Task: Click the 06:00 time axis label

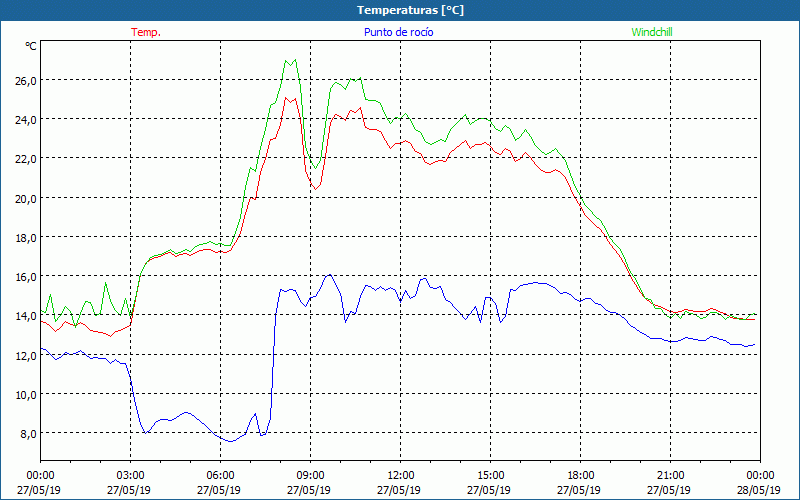Action: tap(220, 476)
